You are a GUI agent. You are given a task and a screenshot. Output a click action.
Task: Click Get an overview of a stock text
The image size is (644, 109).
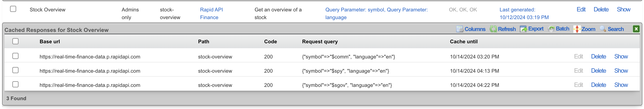(278, 14)
